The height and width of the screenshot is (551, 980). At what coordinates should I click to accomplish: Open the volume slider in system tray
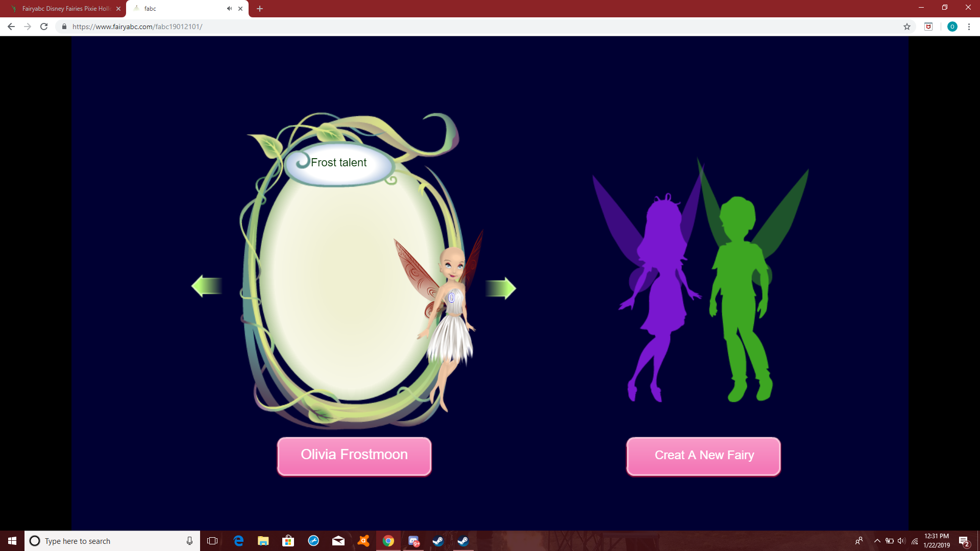[901, 541]
